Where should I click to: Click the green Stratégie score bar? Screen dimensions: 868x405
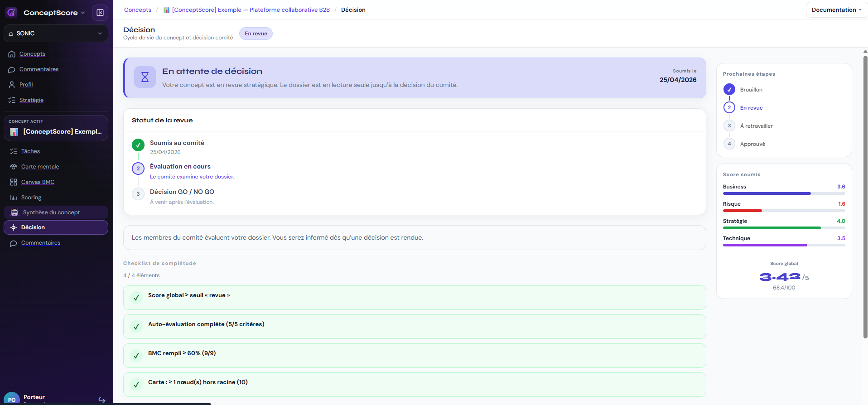pyautogui.click(x=784, y=228)
